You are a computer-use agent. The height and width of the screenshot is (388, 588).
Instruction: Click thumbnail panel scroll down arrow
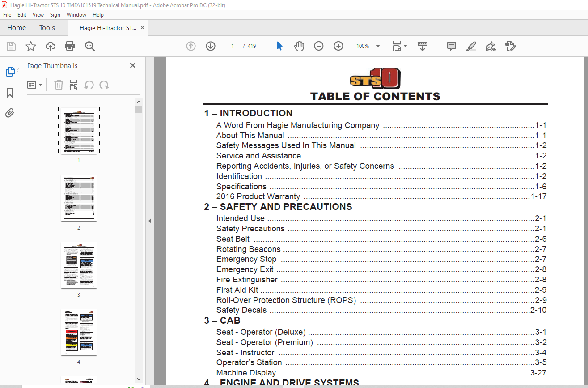point(139,379)
